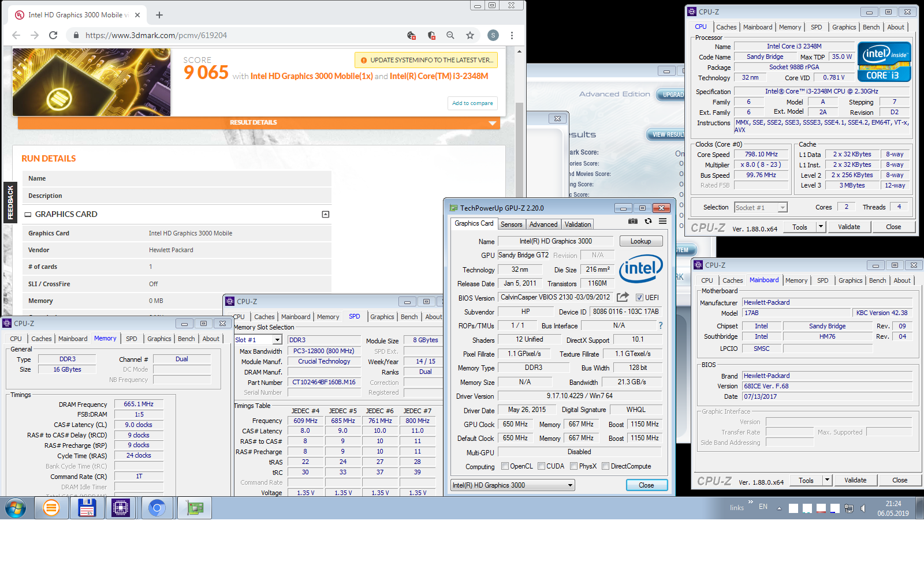Click Add to compare button
The height and width of the screenshot is (573, 924).
(472, 103)
